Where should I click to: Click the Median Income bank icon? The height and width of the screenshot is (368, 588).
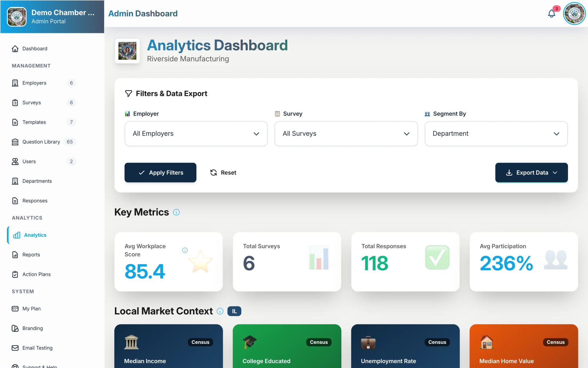131,342
